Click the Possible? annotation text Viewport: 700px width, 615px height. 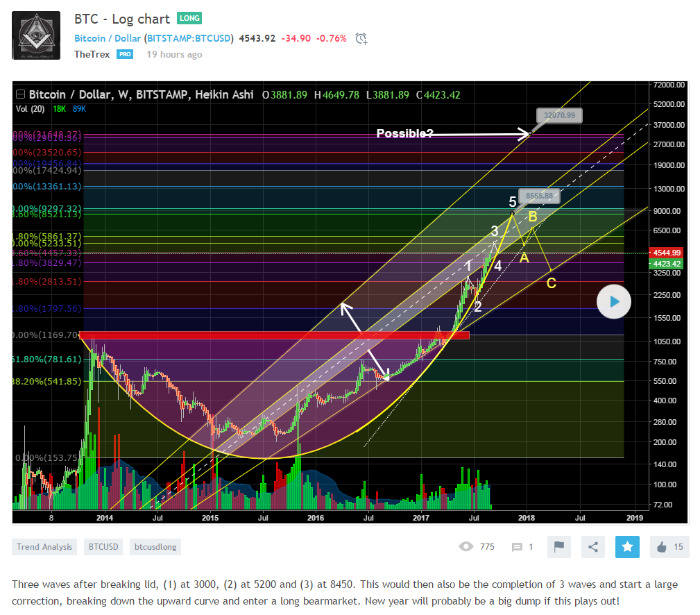click(404, 133)
